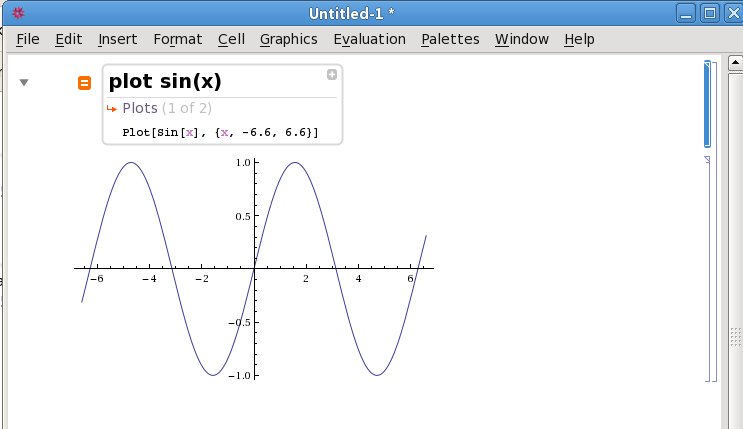
Task: Click the Plots (1 of 2) link
Action: 167,108
